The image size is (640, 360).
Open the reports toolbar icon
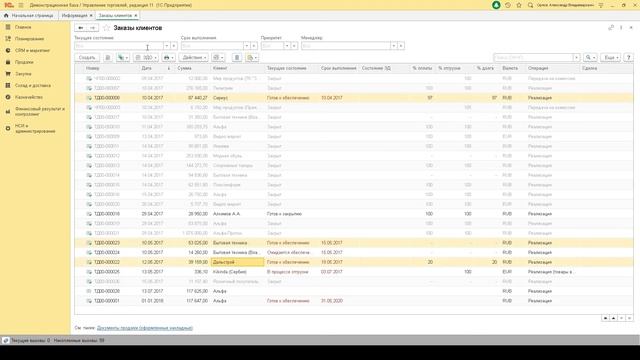coord(218,58)
